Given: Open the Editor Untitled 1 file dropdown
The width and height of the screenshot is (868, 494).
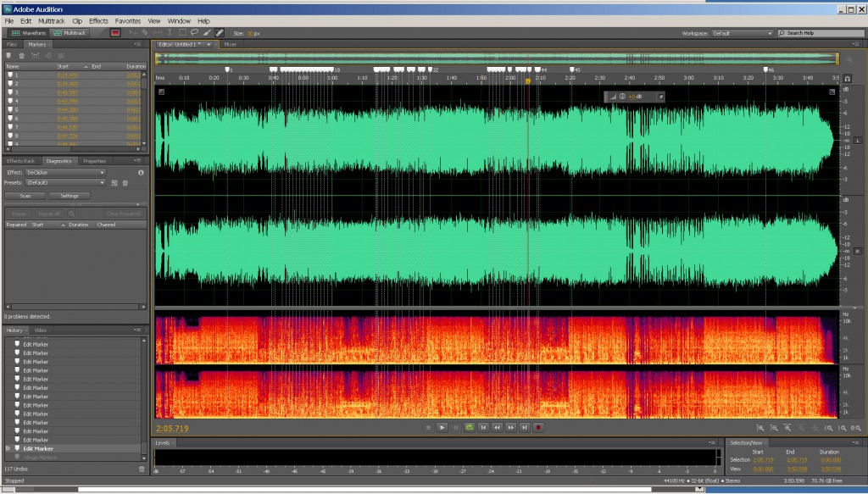Looking at the screenshot, I should (209, 44).
